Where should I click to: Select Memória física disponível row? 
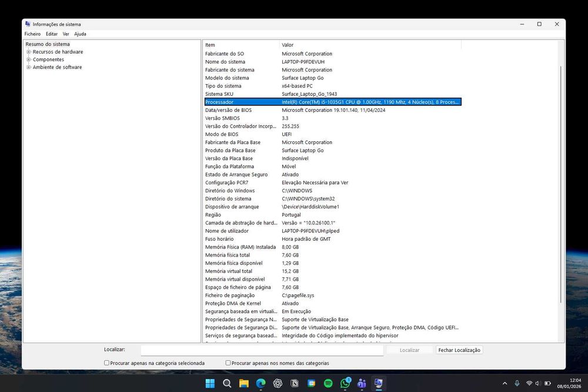[x=333, y=263]
